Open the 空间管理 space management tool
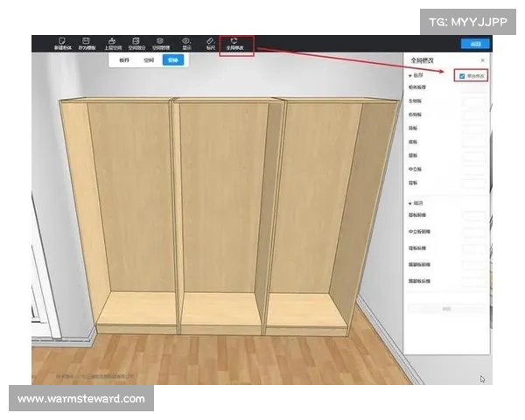This screenshot has height=420, width=525. pyautogui.click(x=160, y=42)
